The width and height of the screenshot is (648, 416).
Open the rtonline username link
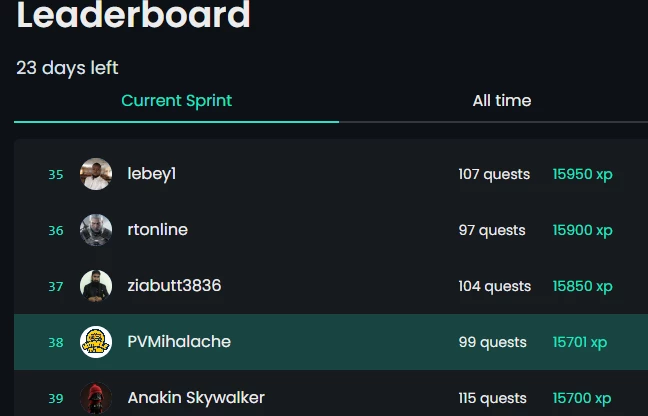pos(157,230)
